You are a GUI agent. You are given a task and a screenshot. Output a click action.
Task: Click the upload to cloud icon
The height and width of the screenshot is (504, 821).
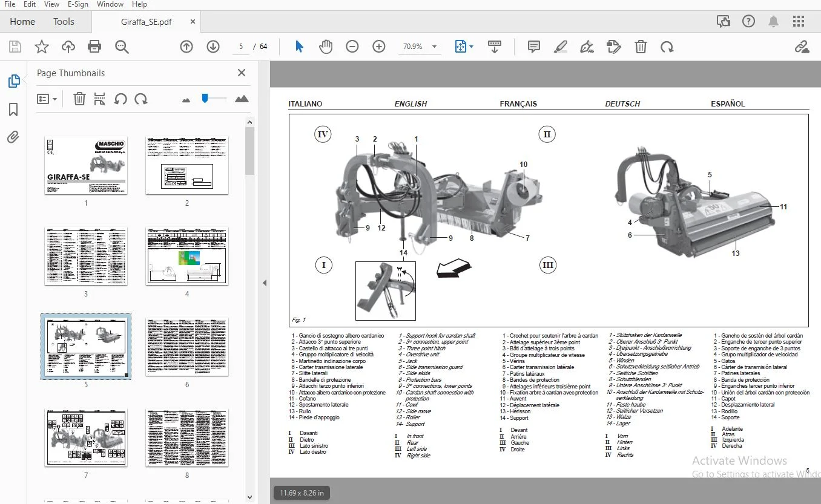[68, 47]
